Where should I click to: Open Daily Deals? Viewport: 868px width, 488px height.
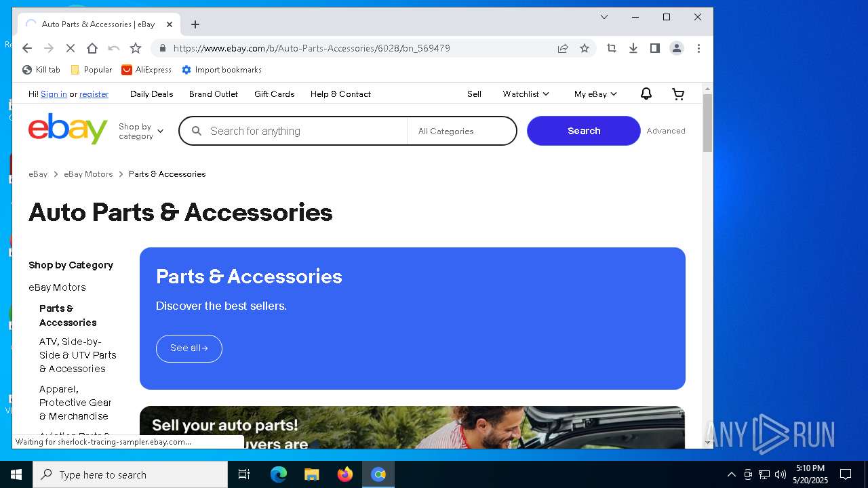pyautogui.click(x=152, y=94)
